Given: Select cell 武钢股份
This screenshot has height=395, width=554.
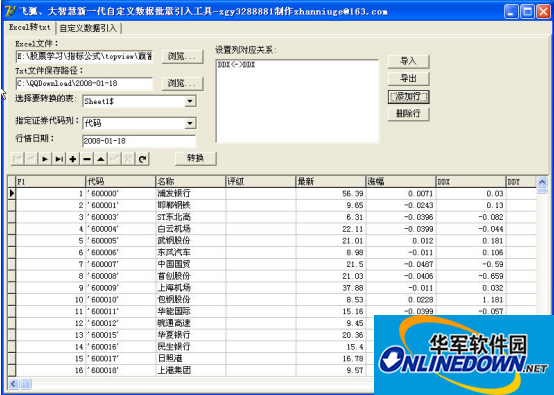Looking at the screenshot, I should (x=190, y=241).
